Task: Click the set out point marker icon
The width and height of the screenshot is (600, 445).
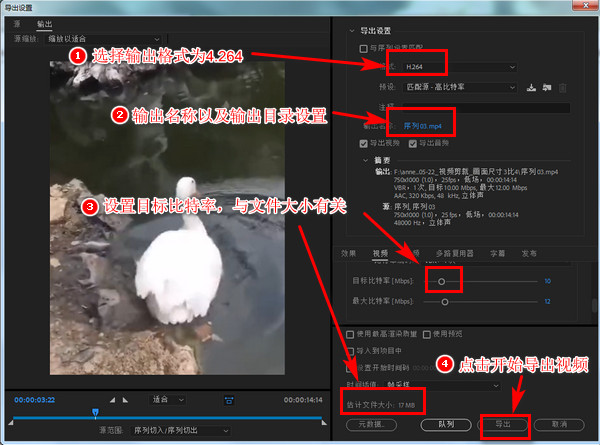Action: tap(125, 400)
